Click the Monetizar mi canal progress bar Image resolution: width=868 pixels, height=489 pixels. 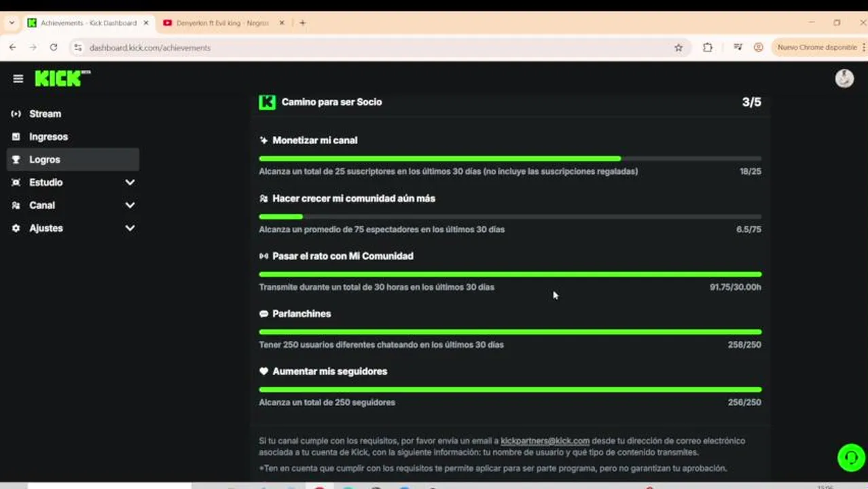pos(510,158)
